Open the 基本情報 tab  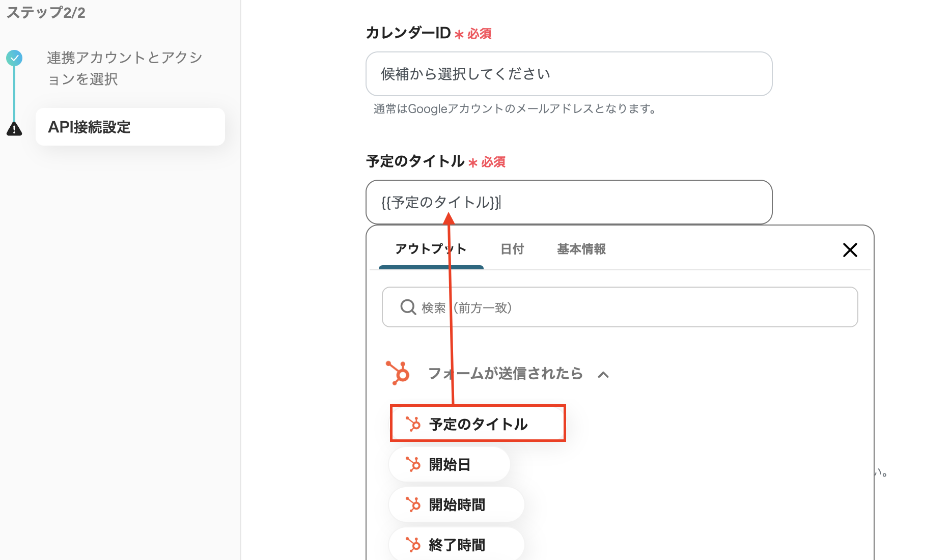click(581, 249)
